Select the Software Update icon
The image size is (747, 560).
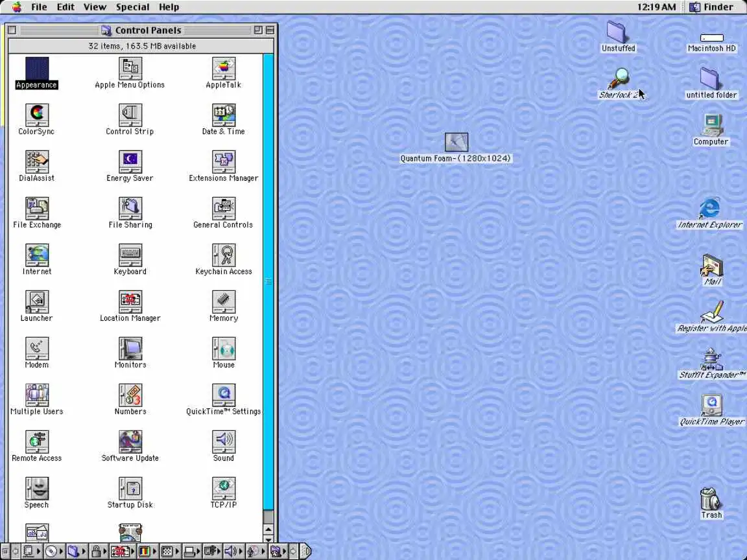point(130,442)
